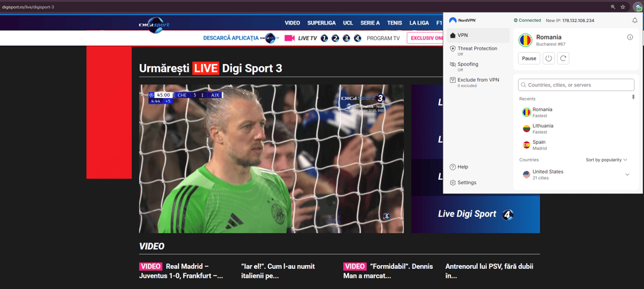Image resolution: width=644 pixels, height=289 pixels.
Task: Open browser zoom magnifier in address bar
Action: pos(613,7)
